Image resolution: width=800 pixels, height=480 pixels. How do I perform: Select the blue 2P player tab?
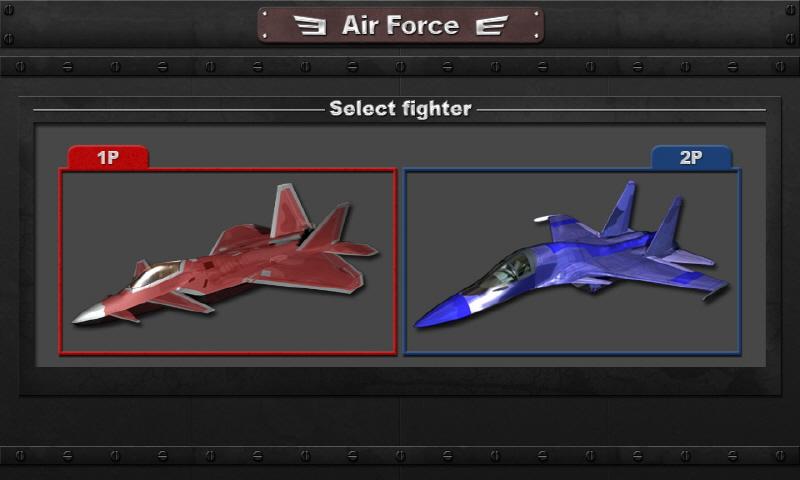pos(691,157)
